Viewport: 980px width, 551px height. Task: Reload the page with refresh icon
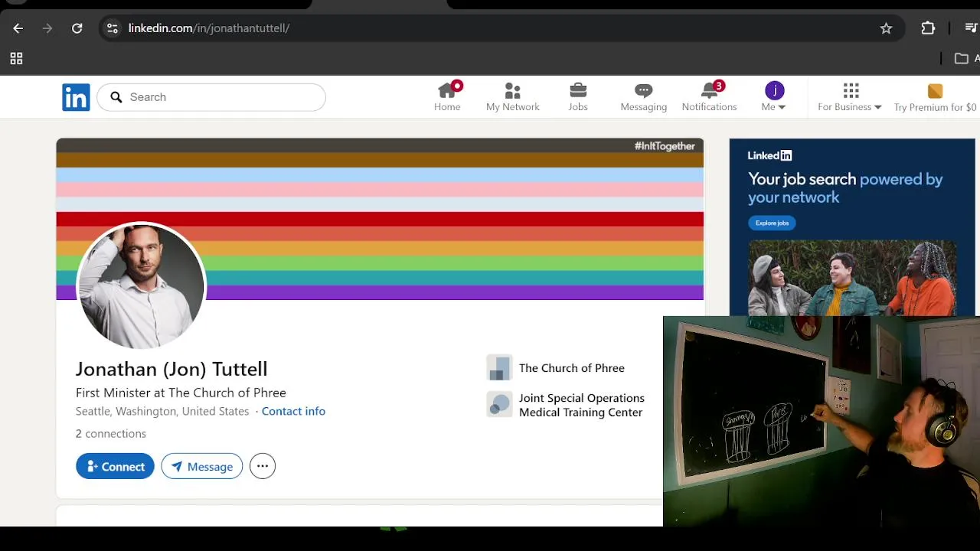tap(77, 28)
